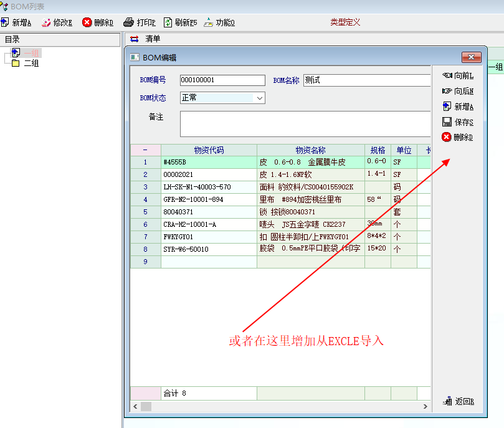This screenshot has height=428, width=504.
Task: Click the 刷新 F5 refresh icon
Action: [168, 22]
